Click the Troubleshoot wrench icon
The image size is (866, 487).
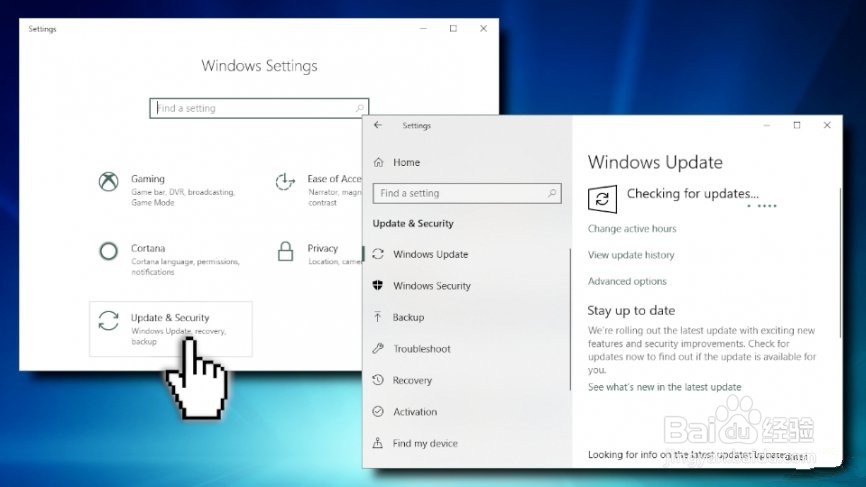pos(378,348)
